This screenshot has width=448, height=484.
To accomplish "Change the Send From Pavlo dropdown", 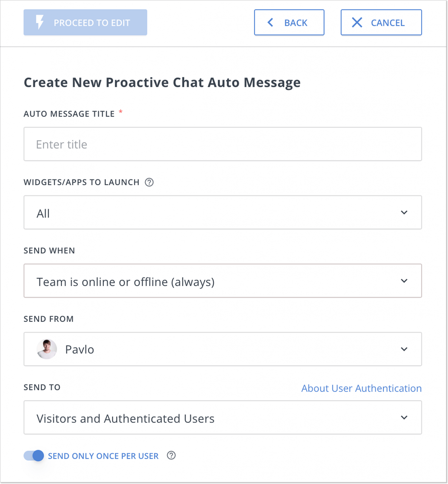I will pyautogui.click(x=222, y=349).
